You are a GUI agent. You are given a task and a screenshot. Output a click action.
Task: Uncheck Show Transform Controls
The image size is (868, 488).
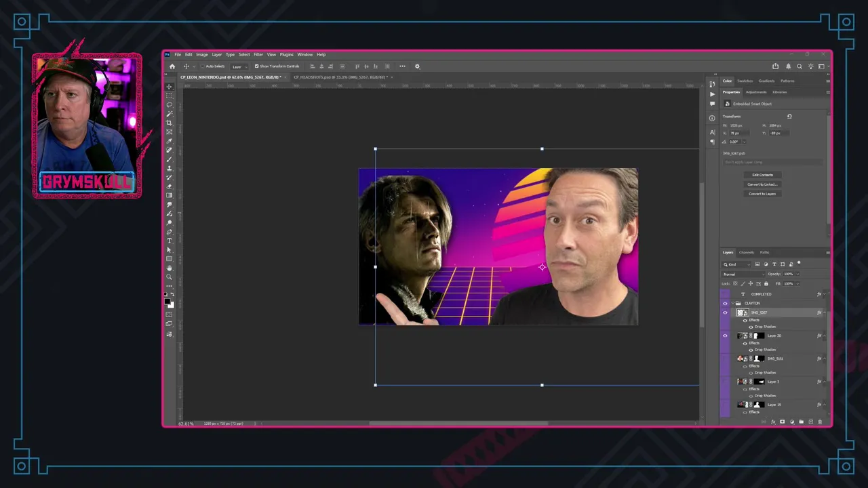coord(256,66)
